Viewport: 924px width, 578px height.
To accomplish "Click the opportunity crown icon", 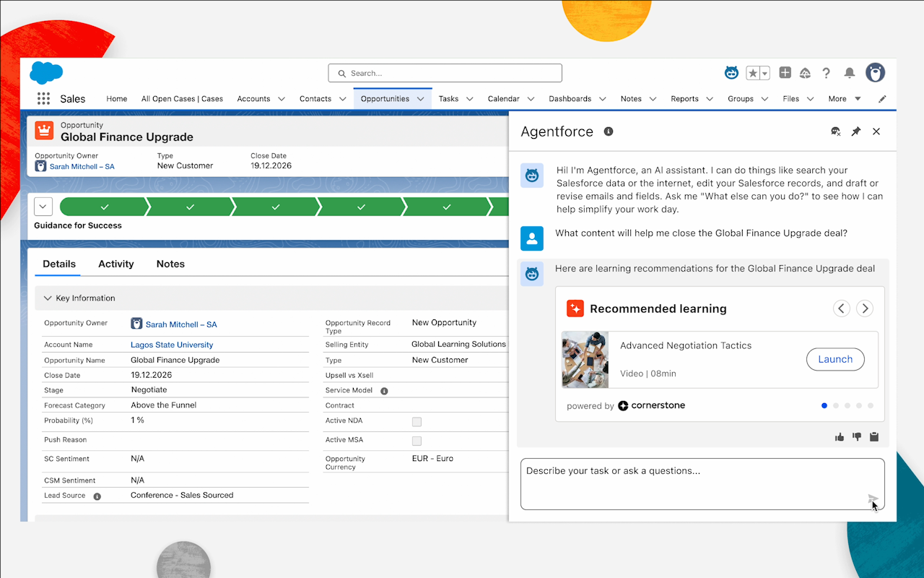I will pyautogui.click(x=45, y=131).
